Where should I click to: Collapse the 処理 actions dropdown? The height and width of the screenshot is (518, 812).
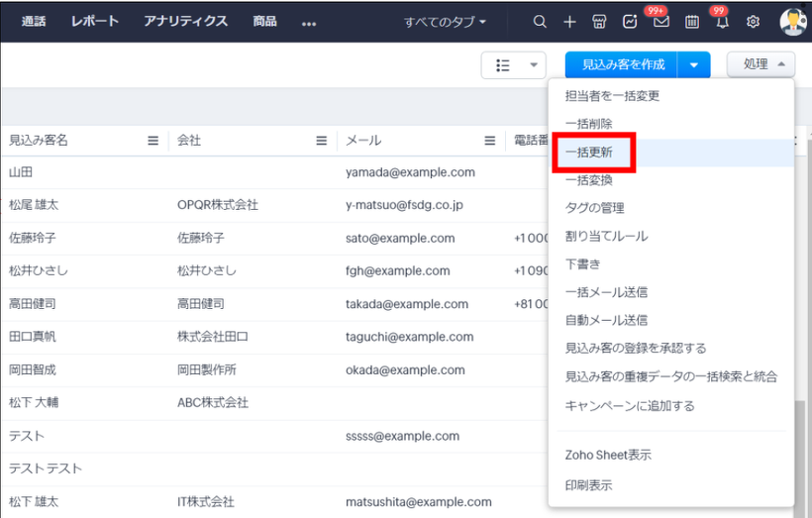tap(761, 64)
